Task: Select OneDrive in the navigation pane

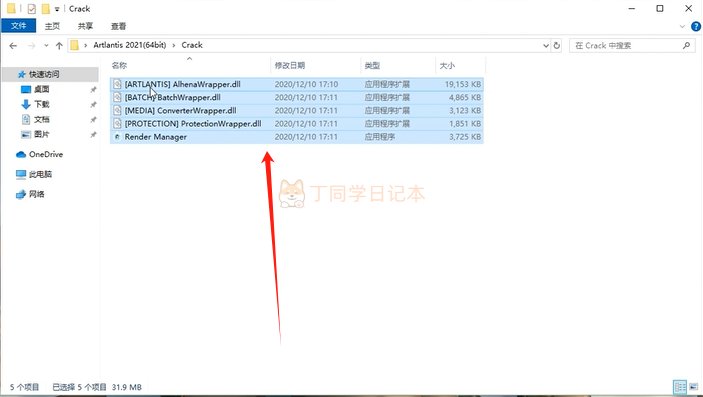Action: click(x=46, y=154)
